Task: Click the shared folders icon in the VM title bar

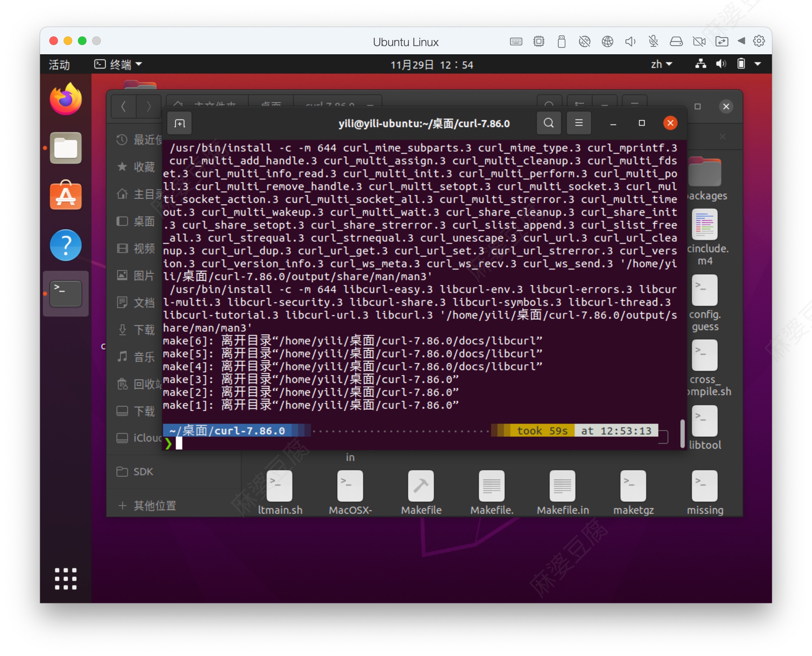Action: (x=722, y=41)
